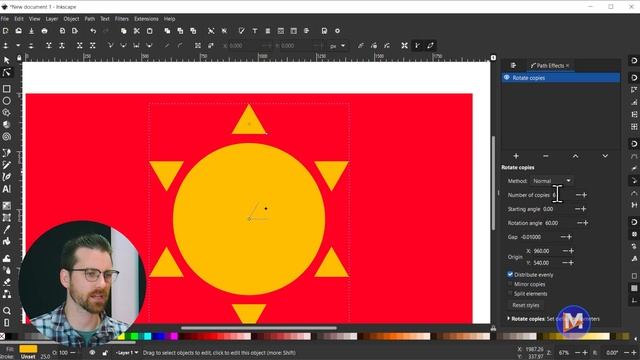Click the Reset styles button
The image size is (640, 360).
coord(526,305)
